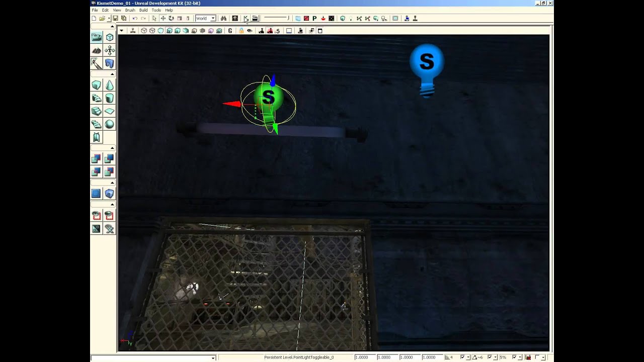Open recent files arrow beside Open
The height and width of the screenshot is (362, 644).
pos(109,19)
